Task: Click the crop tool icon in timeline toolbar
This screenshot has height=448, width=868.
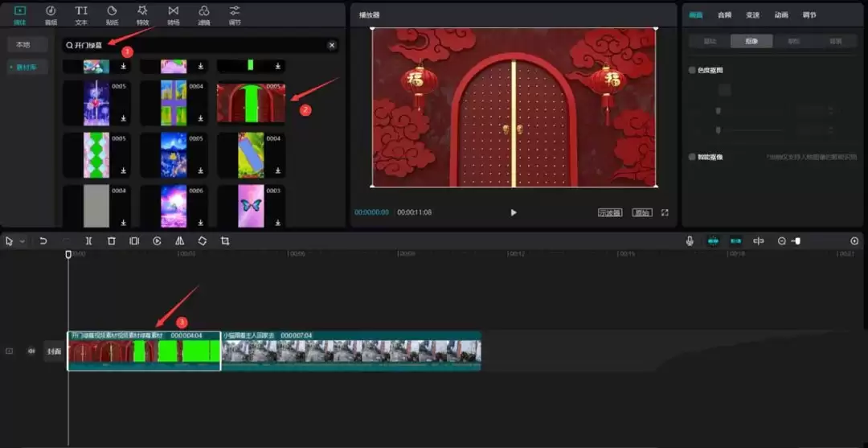Action: 225,241
